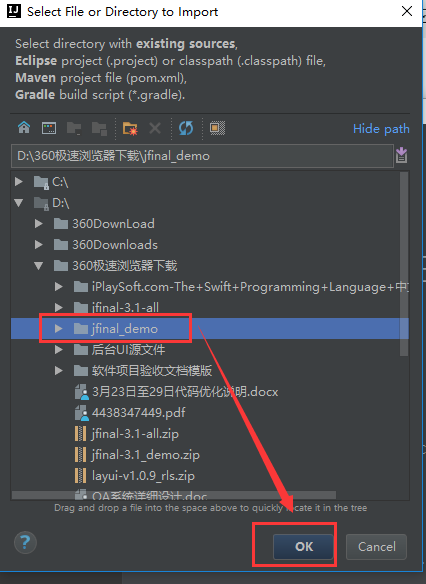Refresh the file tree with sync icon
The width and height of the screenshot is (426, 584).
pos(186,128)
